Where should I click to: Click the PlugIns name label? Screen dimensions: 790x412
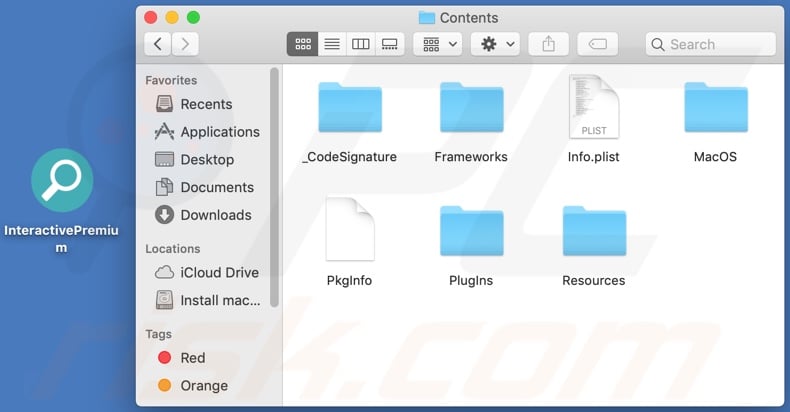[471, 281]
